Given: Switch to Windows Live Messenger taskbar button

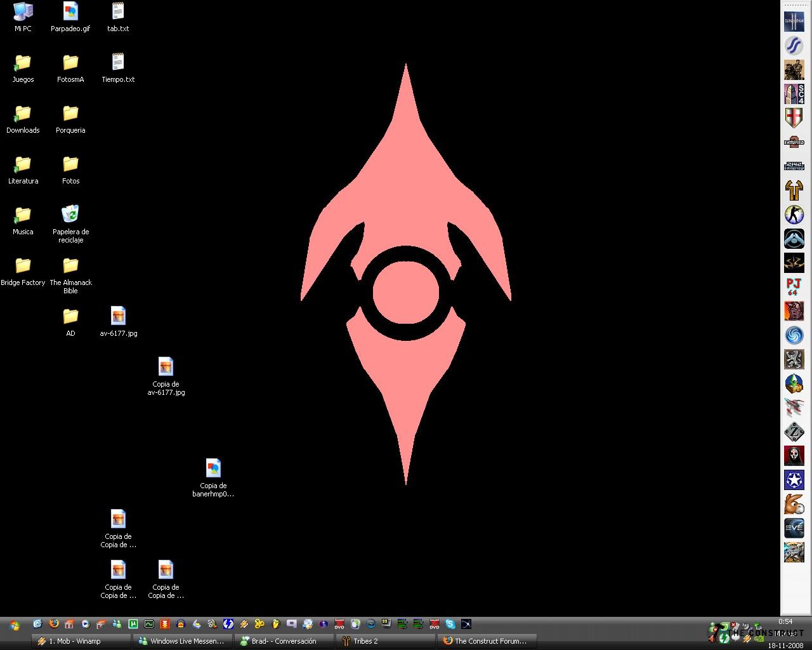Looking at the screenshot, I should (x=183, y=641).
